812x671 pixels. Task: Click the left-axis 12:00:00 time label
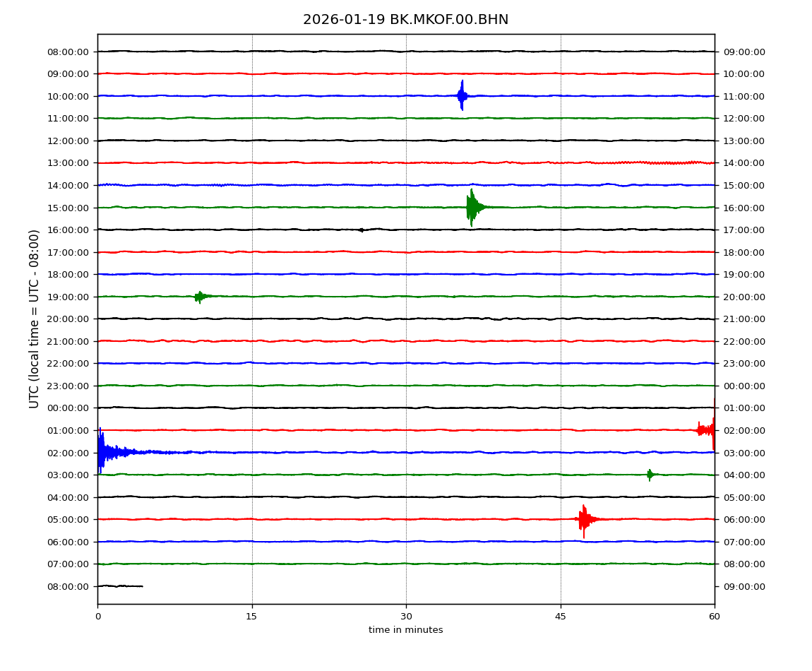[x=68, y=141]
